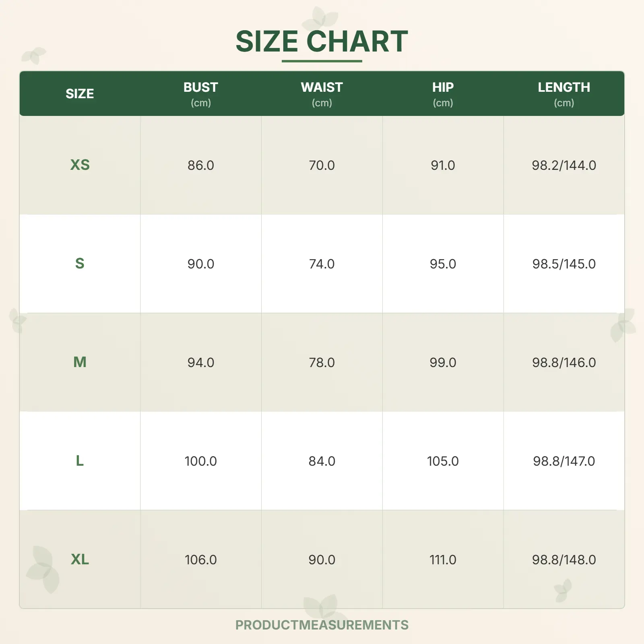This screenshot has height=644, width=644.
Task: Click the XS size row label
Action: 80,165
